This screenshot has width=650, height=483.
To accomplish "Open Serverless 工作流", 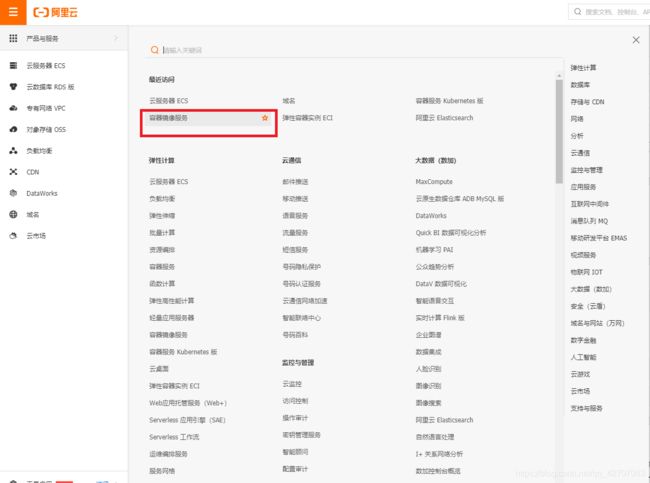I will (174, 437).
